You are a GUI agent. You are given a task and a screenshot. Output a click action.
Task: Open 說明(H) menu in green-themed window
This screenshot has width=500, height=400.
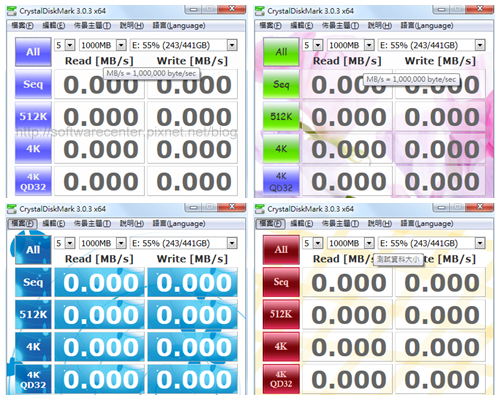[380, 26]
